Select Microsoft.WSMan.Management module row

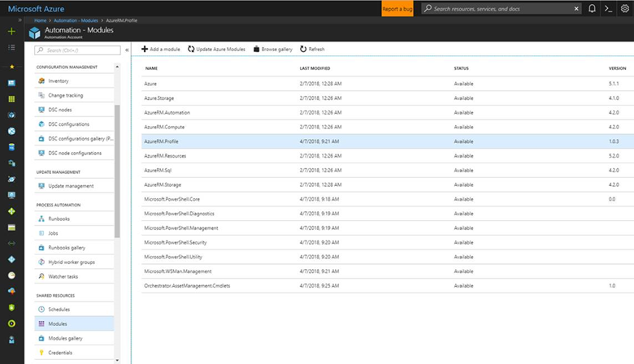click(388, 271)
